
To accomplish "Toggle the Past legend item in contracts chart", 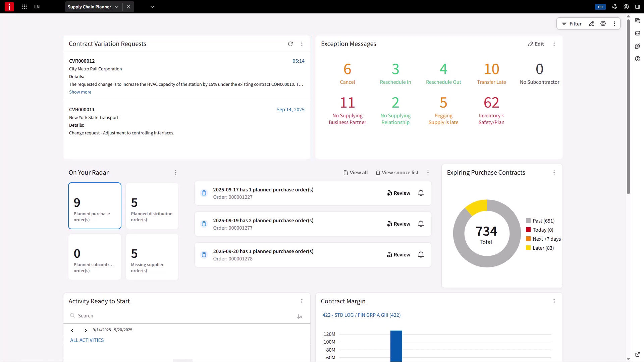I will point(540,221).
